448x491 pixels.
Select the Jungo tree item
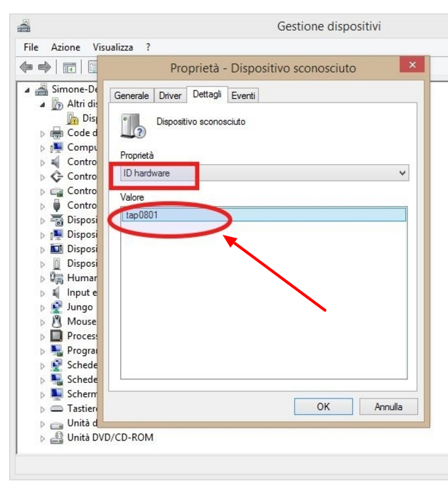coord(80,307)
